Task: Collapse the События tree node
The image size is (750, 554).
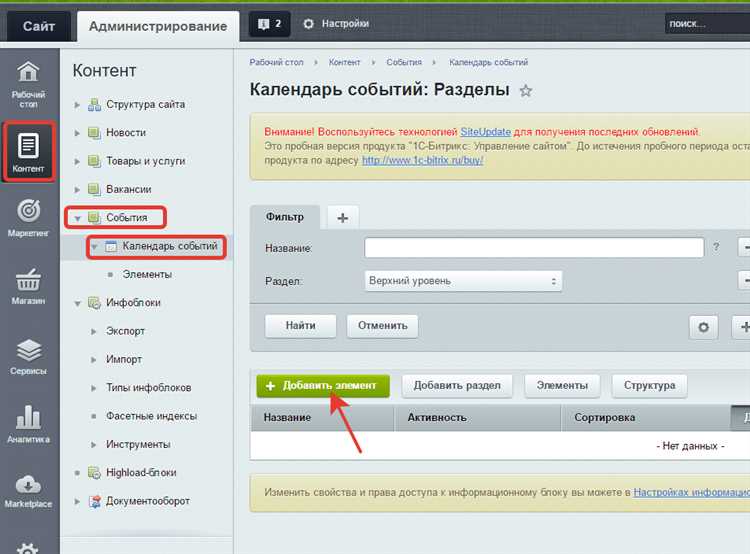Action: tap(77, 219)
